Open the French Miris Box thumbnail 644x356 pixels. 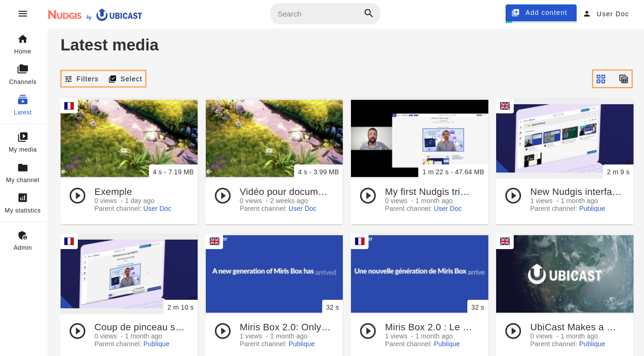tap(419, 274)
